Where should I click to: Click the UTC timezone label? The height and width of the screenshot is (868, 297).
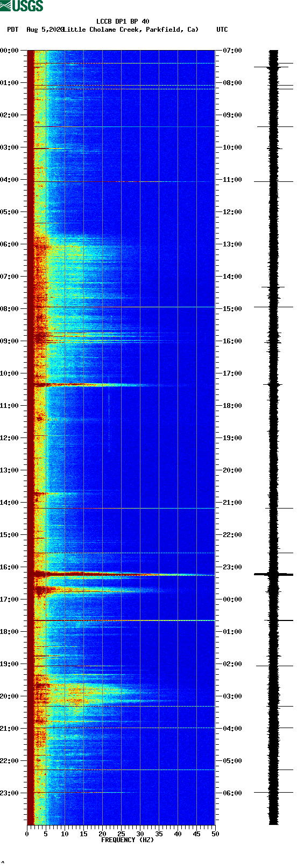click(222, 30)
